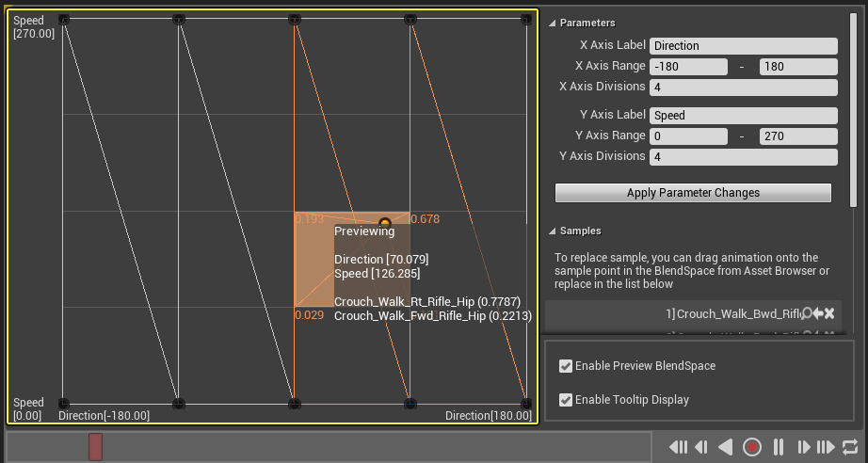Viewport: 868px width, 463px height.
Task: Jump to the last frame of the animation
Action: click(x=826, y=447)
